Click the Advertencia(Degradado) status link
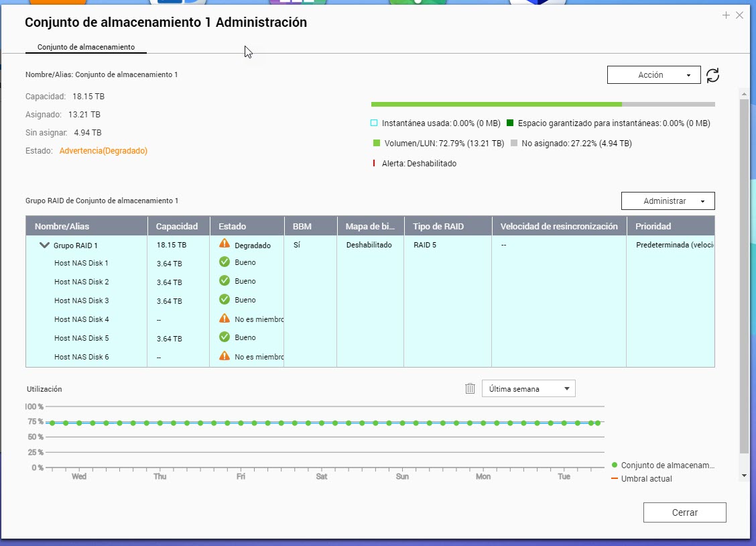This screenshot has width=756, height=546. [x=103, y=151]
